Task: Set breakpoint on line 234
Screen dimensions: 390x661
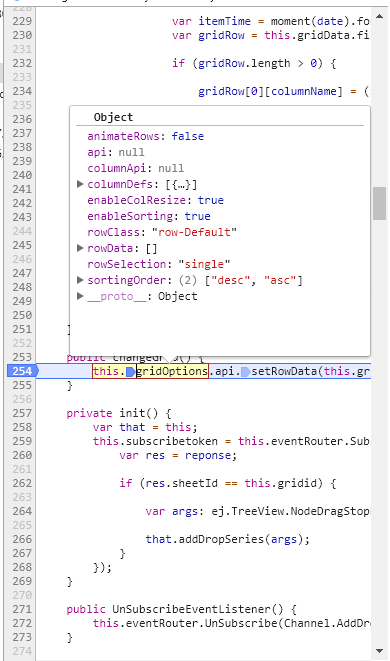Action: [22, 91]
